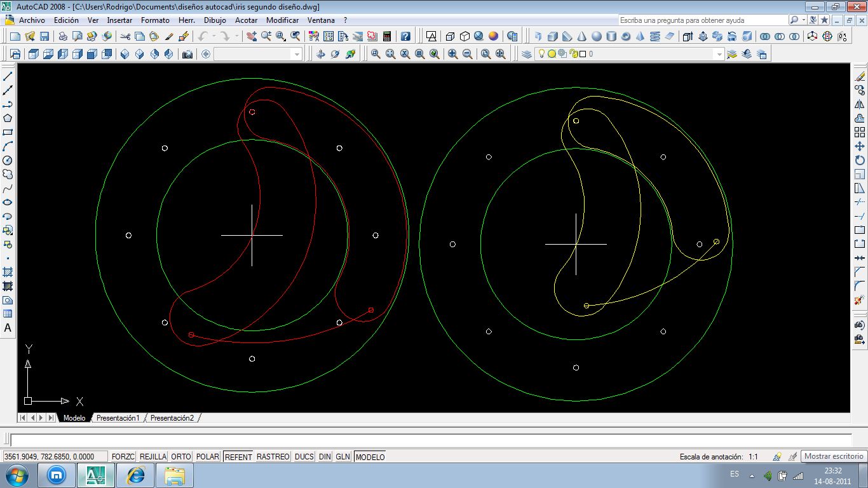Switch to the Presentación1 tab
The width and height of the screenshot is (868, 488).
[118, 417]
